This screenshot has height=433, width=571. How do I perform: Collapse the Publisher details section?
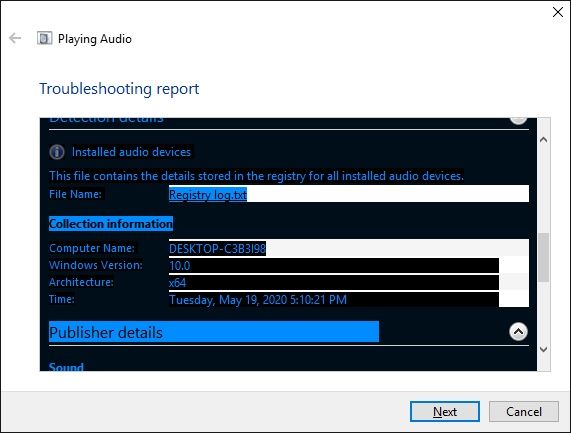coord(518,332)
